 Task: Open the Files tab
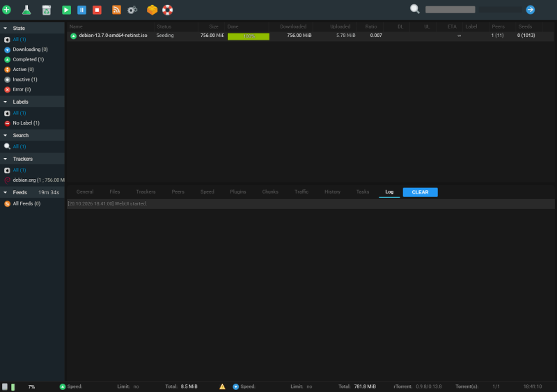point(115,192)
